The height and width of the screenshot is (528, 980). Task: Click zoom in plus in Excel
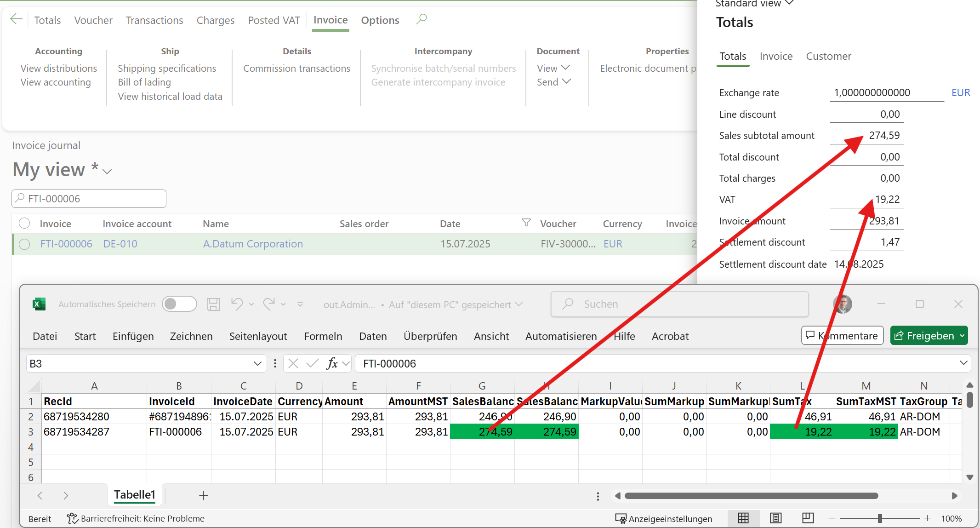tap(928, 518)
